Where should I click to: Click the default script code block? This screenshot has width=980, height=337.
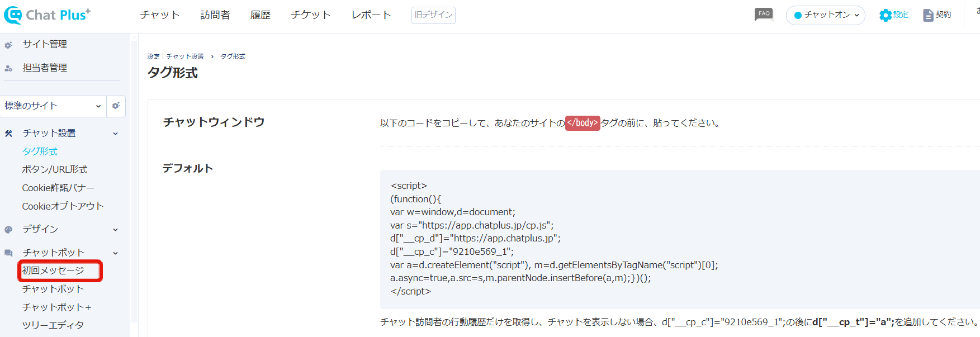tap(680, 239)
